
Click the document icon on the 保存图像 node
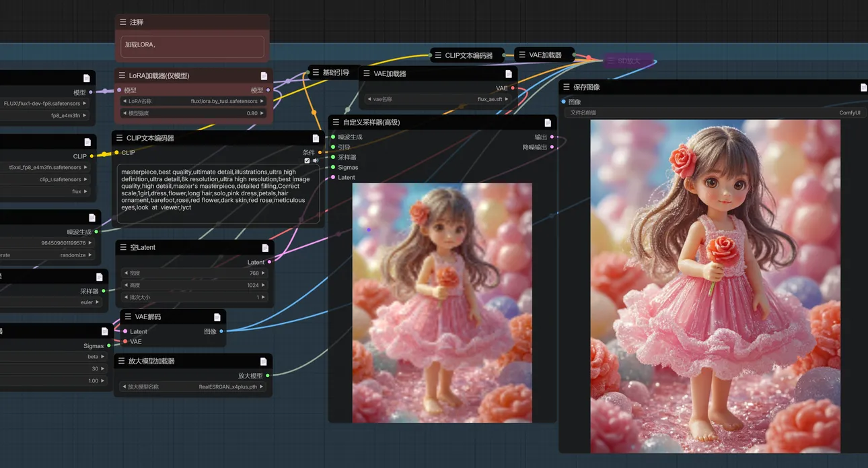pyautogui.click(x=863, y=88)
